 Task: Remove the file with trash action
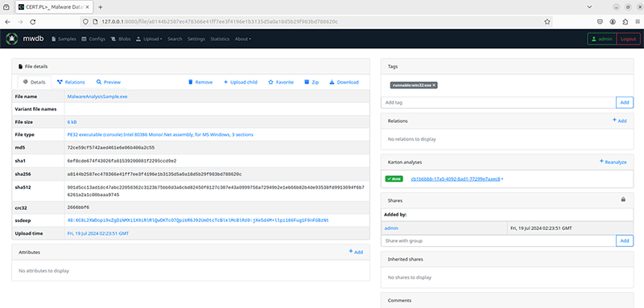pos(200,82)
